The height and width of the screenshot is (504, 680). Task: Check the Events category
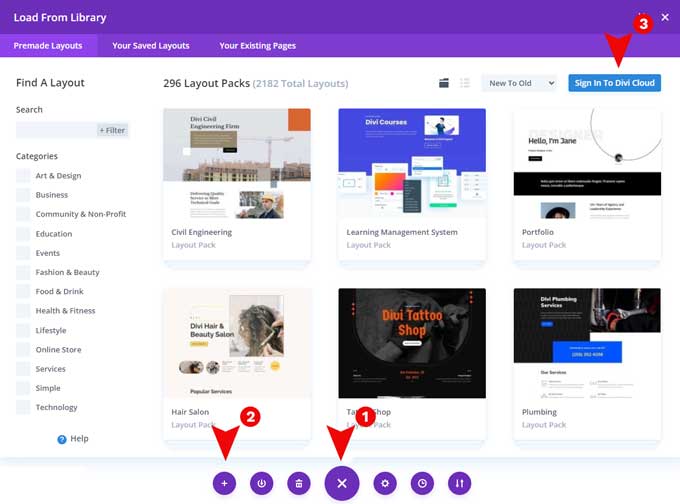(23, 253)
